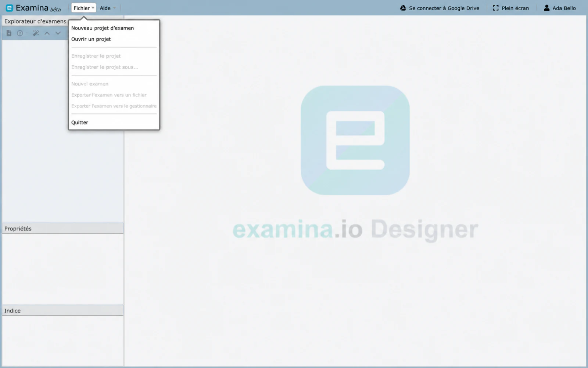Click the Plein écran button
Image resolution: width=588 pixels, height=368 pixels.
click(x=511, y=8)
